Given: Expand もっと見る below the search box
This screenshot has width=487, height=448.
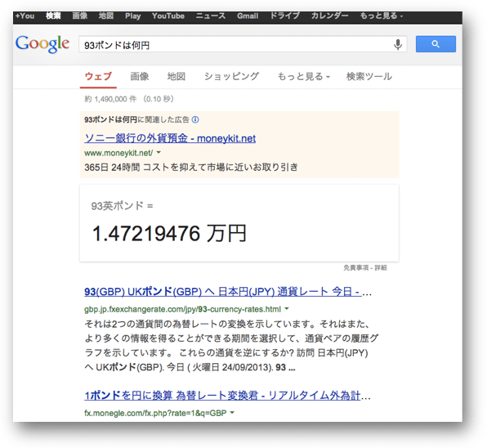Looking at the screenshot, I should click(x=303, y=76).
